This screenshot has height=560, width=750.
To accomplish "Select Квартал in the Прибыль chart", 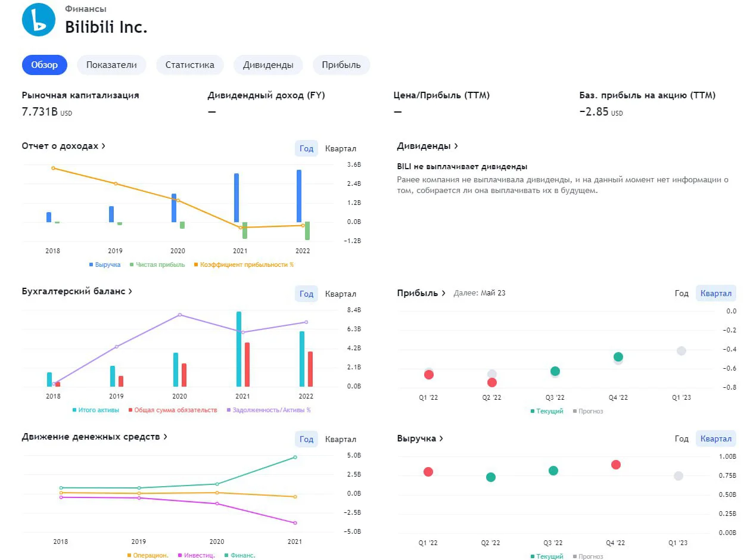I will coord(716,293).
